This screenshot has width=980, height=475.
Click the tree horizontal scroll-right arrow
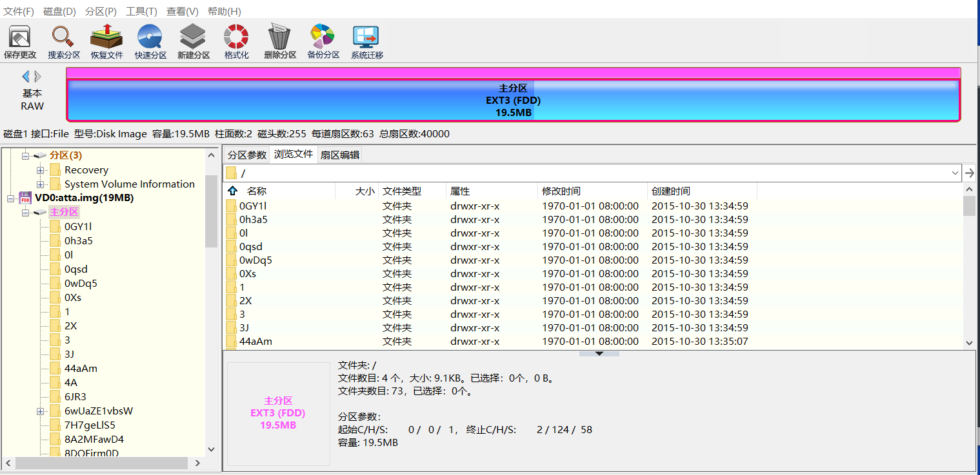pyautogui.click(x=197, y=463)
